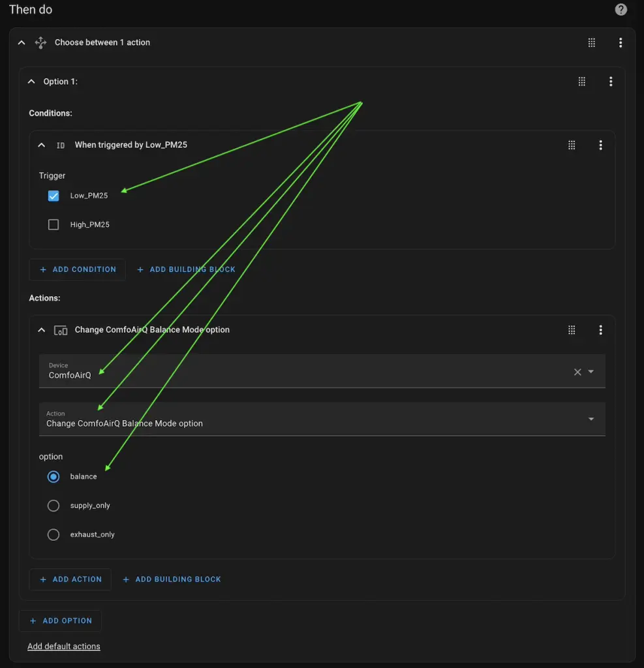Viewport: 644px width, 668px height.
Task: Enable the High_PM25 trigger checkbox
Action: 54,224
